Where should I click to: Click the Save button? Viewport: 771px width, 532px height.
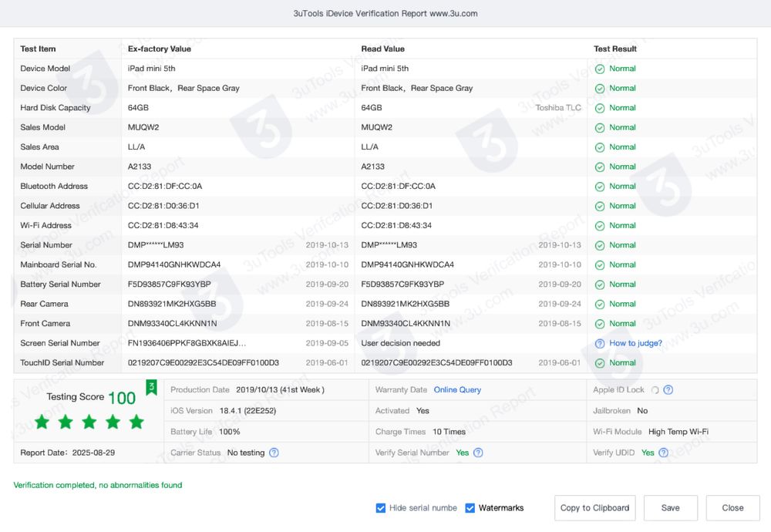[x=670, y=508]
